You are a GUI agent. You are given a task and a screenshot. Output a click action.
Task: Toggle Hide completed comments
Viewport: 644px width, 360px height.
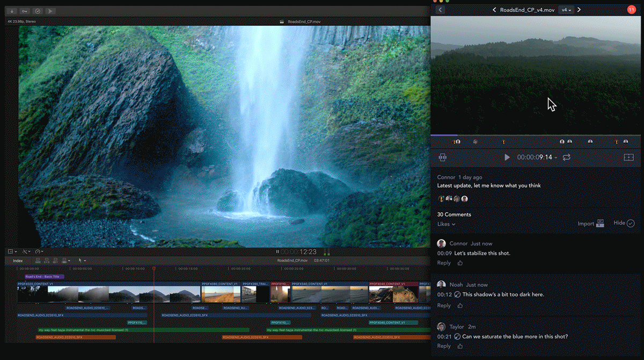tap(624, 223)
